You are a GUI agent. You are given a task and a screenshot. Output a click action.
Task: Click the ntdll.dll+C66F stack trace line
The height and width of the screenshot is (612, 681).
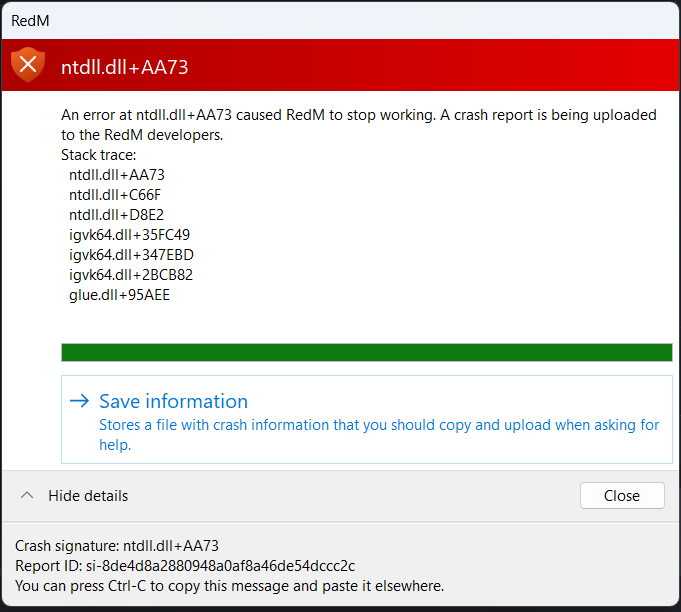114,195
